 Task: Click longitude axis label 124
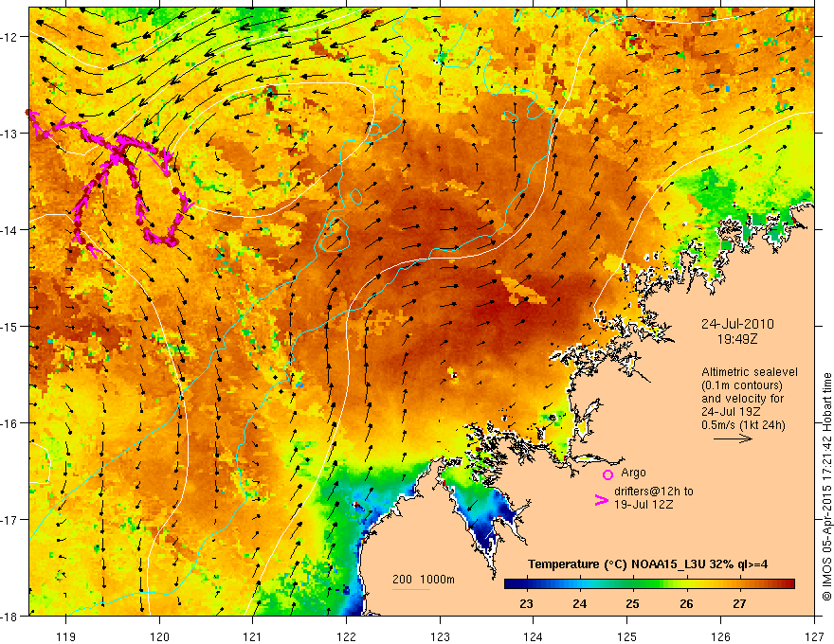pos(534,636)
